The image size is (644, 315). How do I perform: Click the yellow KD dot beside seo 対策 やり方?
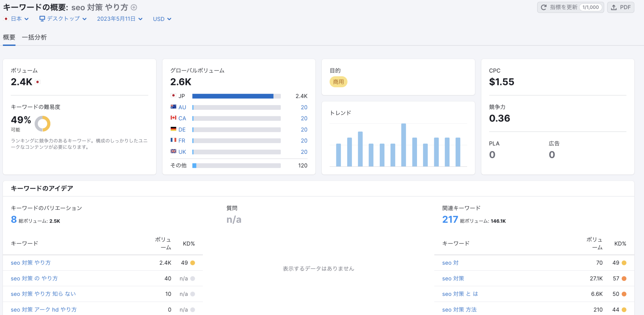click(x=193, y=262)
